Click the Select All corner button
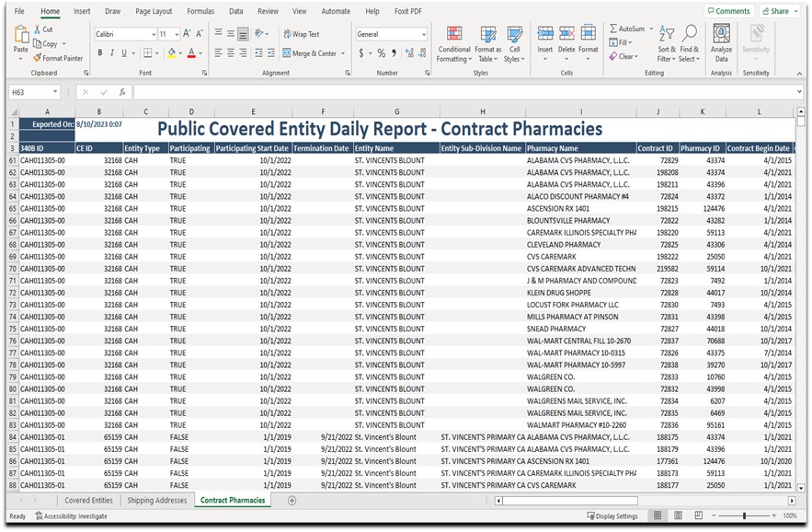Screen dimensions: 812x532 (x=14, y=112)
